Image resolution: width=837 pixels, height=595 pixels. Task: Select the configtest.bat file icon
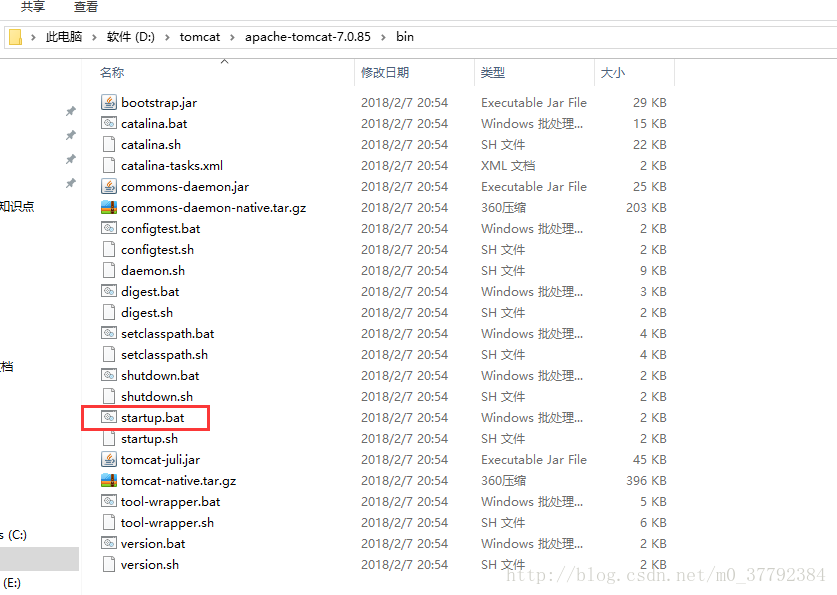coord(109,228)
